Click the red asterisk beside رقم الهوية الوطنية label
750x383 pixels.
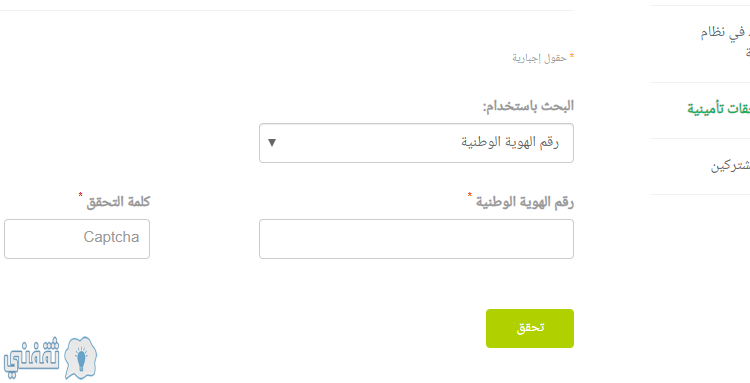click(470, 195)
